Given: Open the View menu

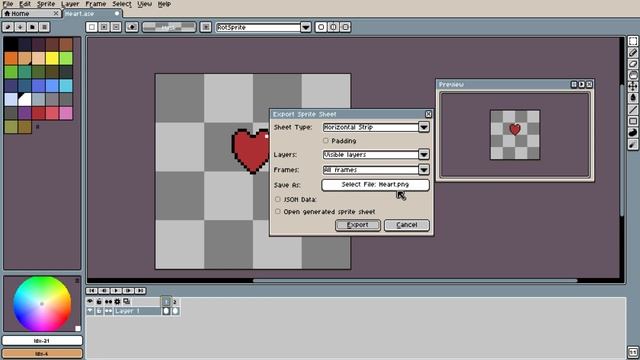Looking at the screenshot, I should tap(144, 4).
